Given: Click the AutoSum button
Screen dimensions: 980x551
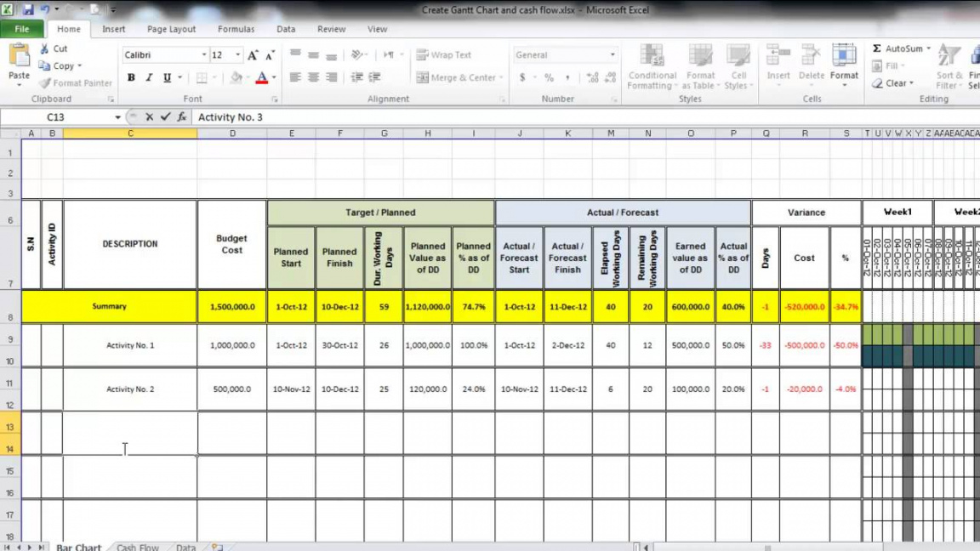Looking at the screenshot, I should click(902, 48).
